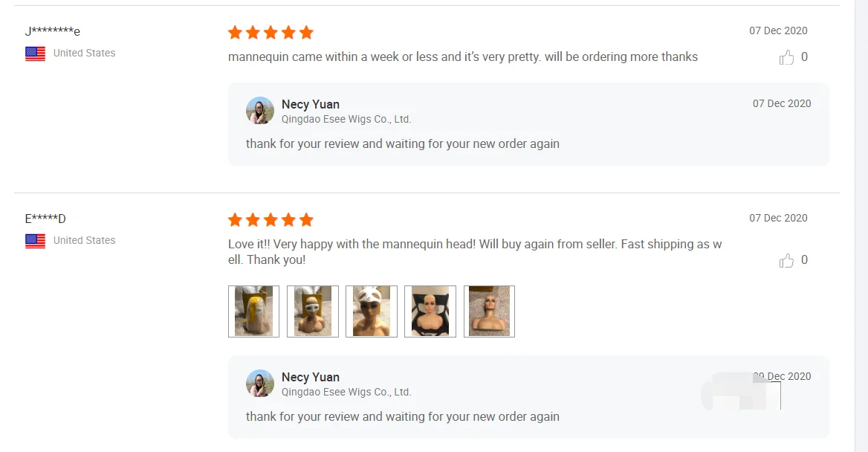
Task: Open the first review photo thumbnail
Action: 253,311
